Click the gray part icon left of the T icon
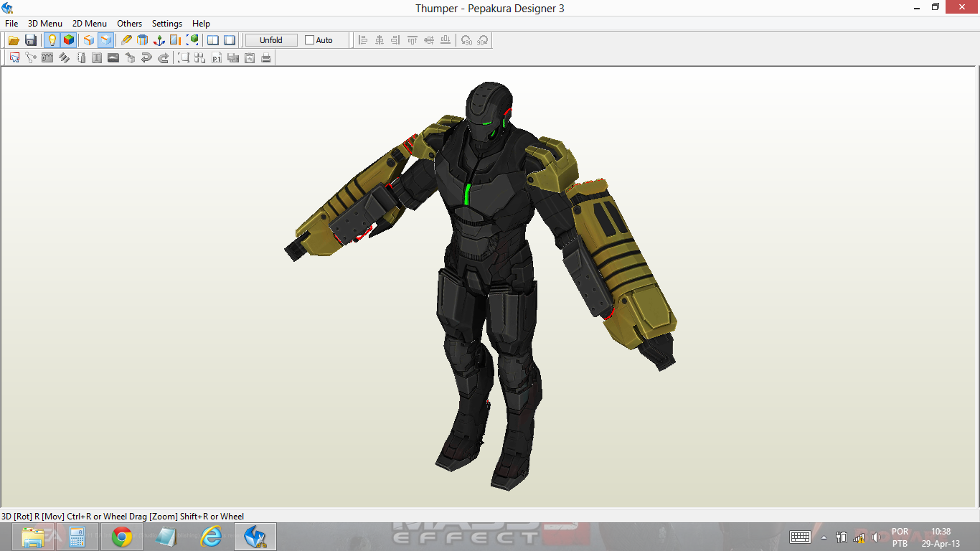 pos(80,57)
